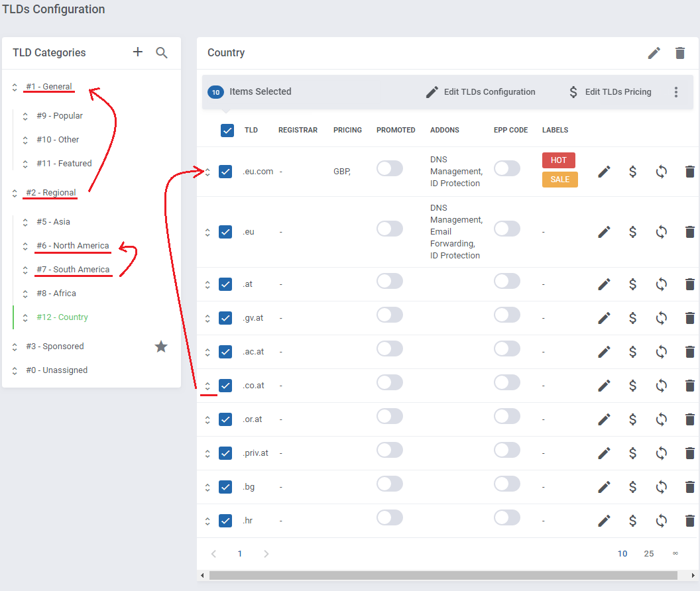Image resolution: width=700 pixels, height=591 pixels.
Task: Select the #11 - Featured category
Action: click(64, 164)
